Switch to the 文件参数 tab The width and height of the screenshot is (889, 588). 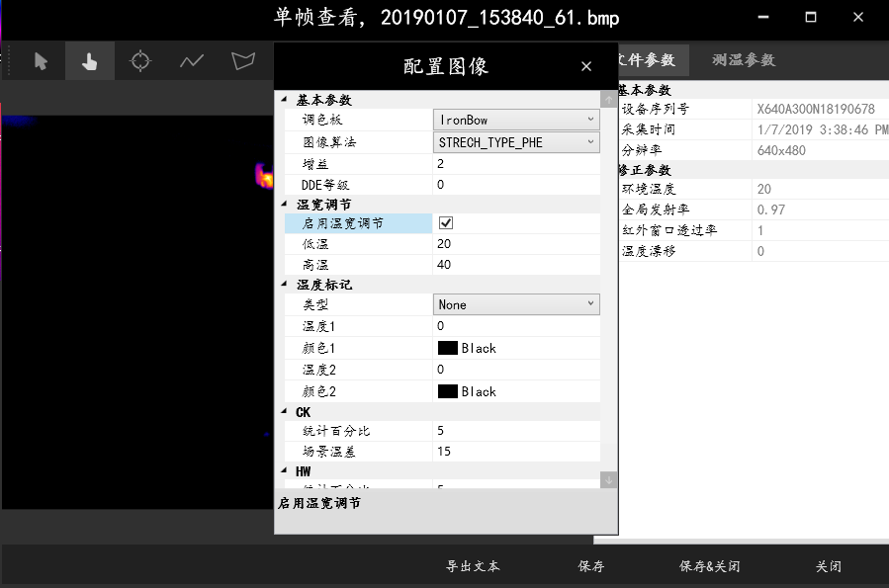click(x=653, y=60)
